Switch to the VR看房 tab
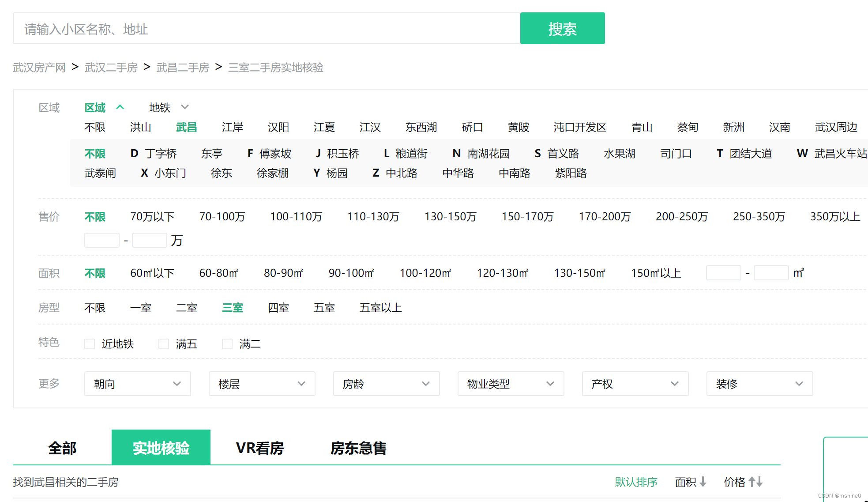868x502 pixels. 260,448
